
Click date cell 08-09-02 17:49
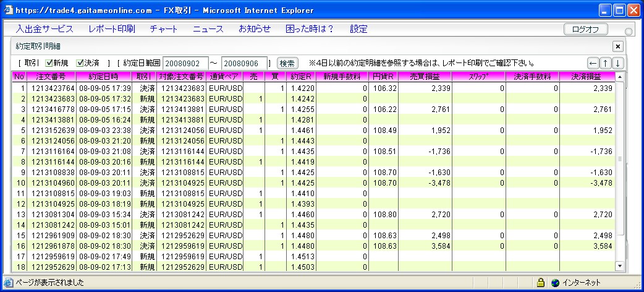(104, 257)
